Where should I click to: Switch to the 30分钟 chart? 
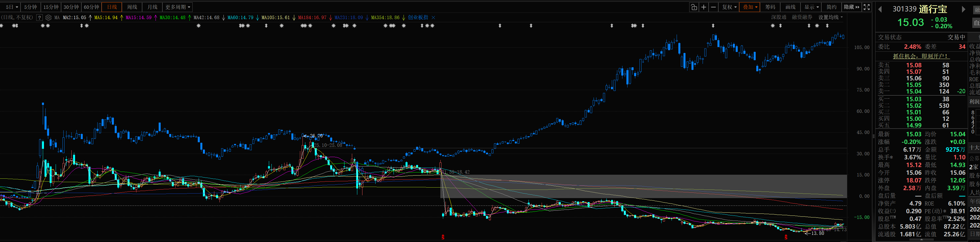(71, 7)
